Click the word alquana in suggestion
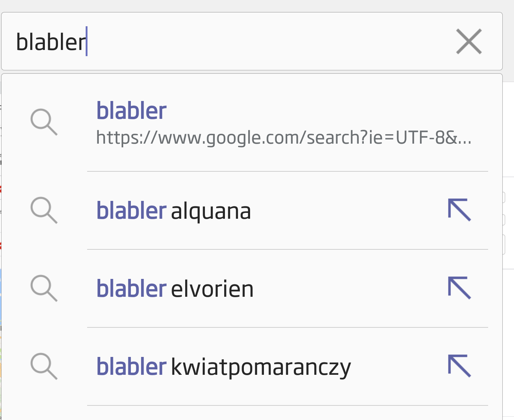This screenshot has height=420, width=514. pos(211,212)
